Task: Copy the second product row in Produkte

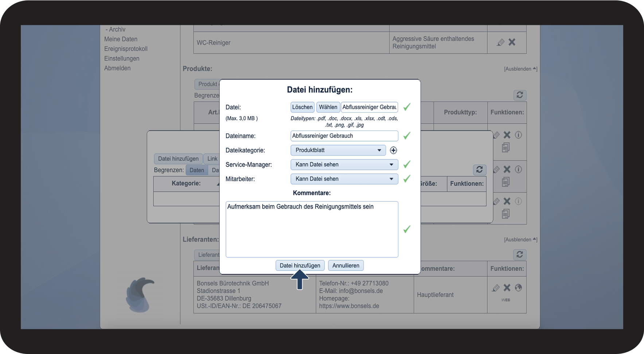Action: (506, 182)
